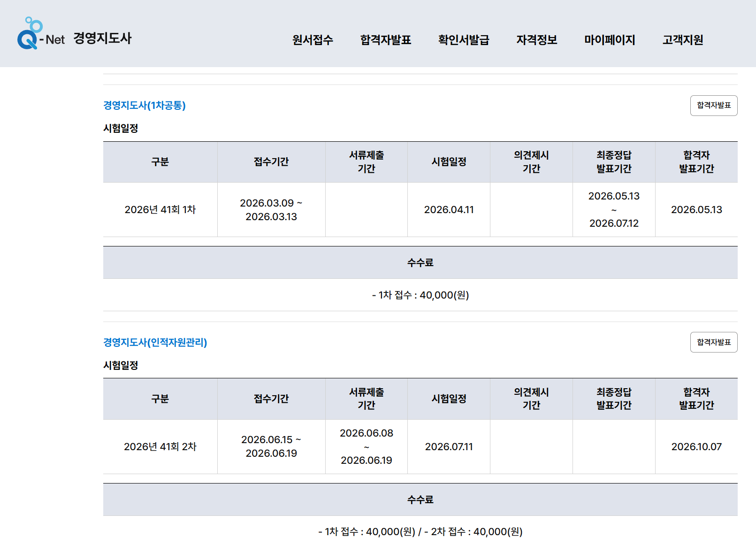Open the 확인서발급 menu
Screen dimensions: 756x545
tap(463, 40)
